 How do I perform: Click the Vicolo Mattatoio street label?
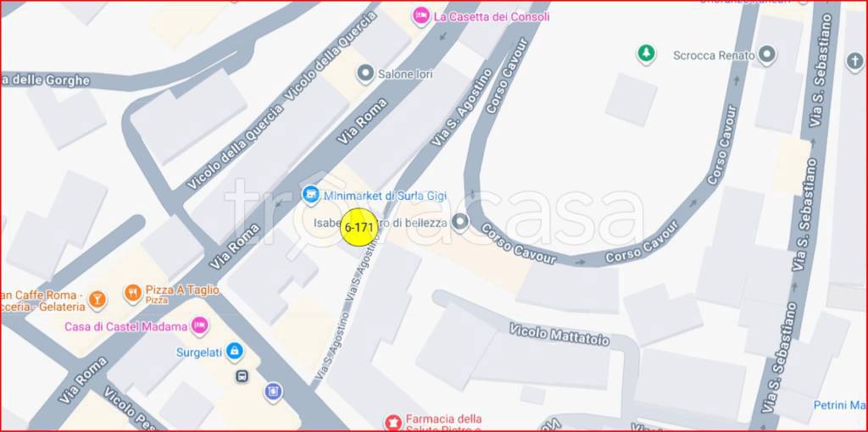[x=559, y=334]
